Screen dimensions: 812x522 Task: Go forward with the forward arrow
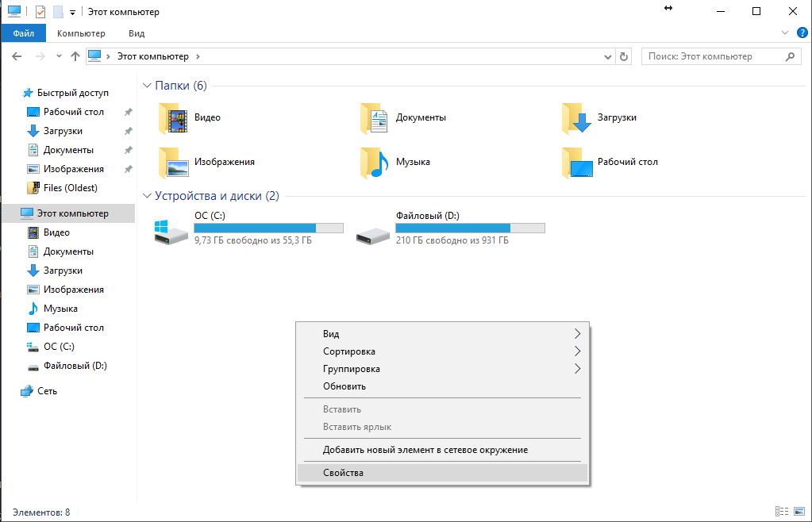tap(40, 56)
